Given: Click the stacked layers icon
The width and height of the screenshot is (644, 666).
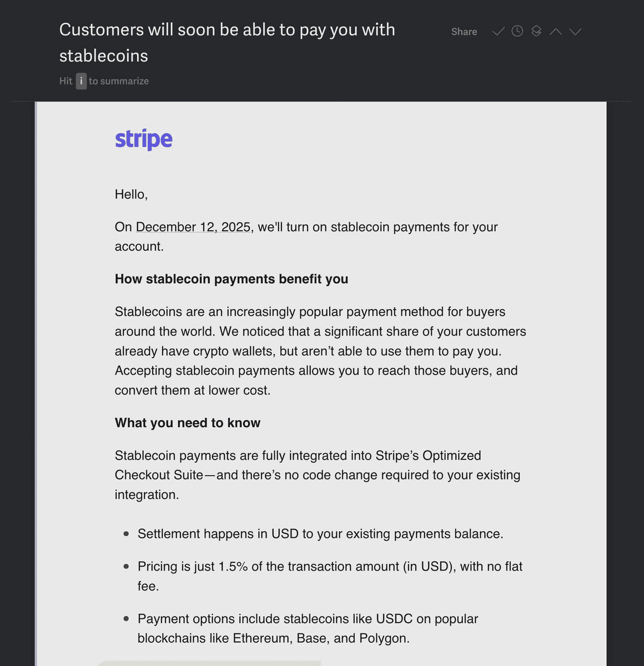Looking at the screenshot, I should point(536,32).
